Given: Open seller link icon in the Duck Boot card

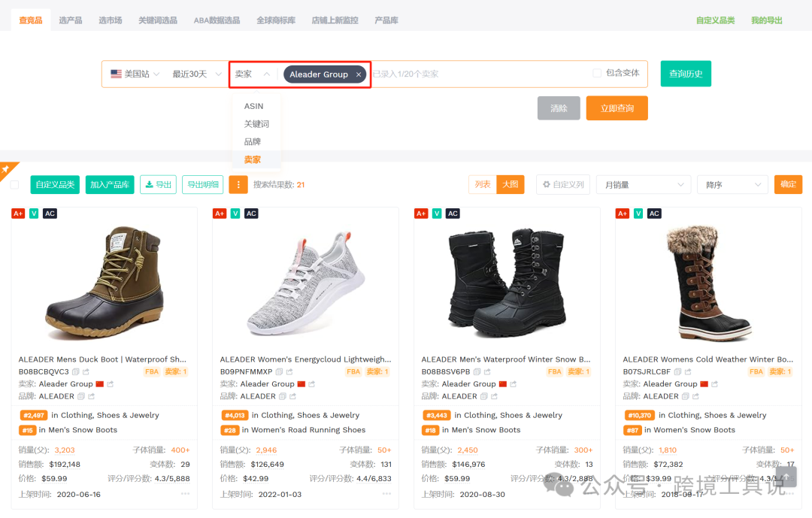Looking at the screenshot, I should (111, 384).
